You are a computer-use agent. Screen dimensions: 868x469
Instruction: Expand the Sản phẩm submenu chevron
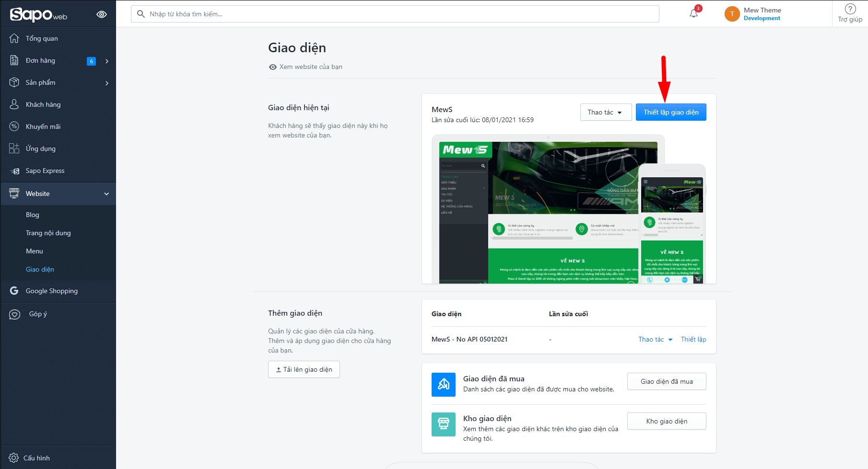107,83
